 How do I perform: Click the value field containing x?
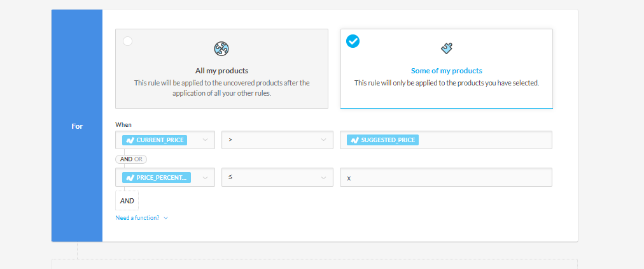445,178
